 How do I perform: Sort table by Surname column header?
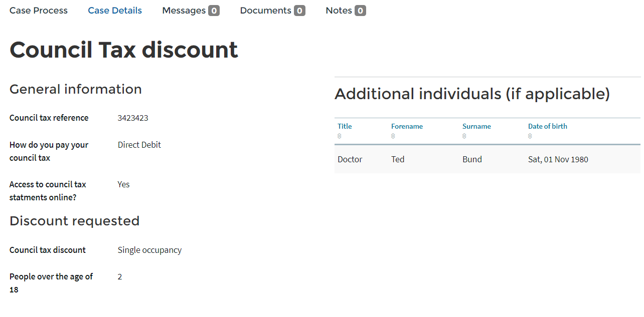tap(476, 126)
